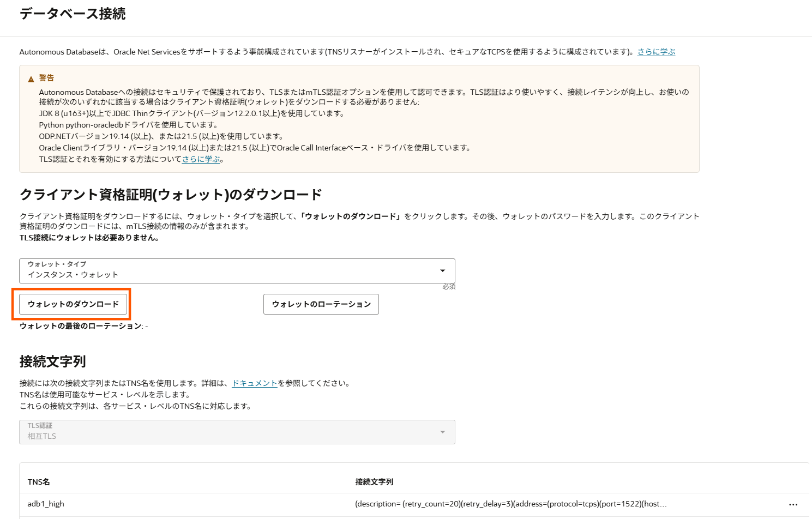
Task: Click the TNS名 column header
Action: pyautogui.click(x=39, y=482)
